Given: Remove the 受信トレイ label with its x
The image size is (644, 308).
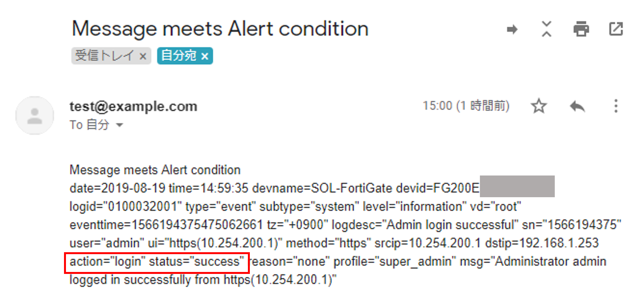Looking at the screenshot, I should click(143, 56).
